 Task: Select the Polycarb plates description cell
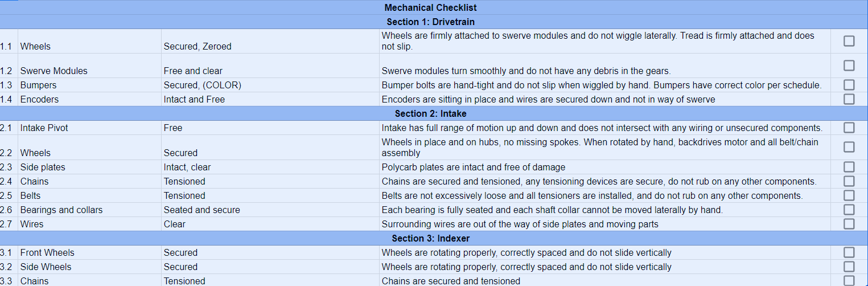click(x=605, y=167)
